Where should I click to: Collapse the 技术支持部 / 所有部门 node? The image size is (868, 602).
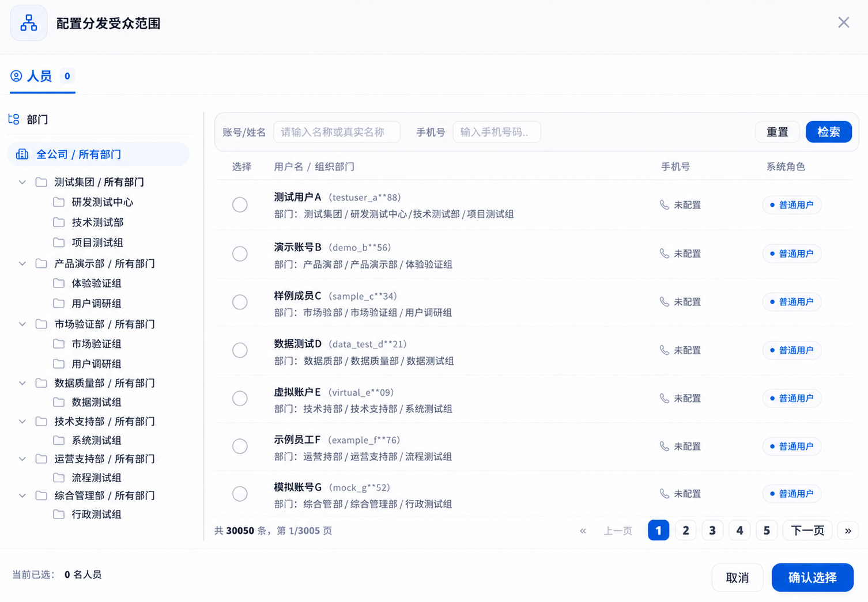point(22,421)
